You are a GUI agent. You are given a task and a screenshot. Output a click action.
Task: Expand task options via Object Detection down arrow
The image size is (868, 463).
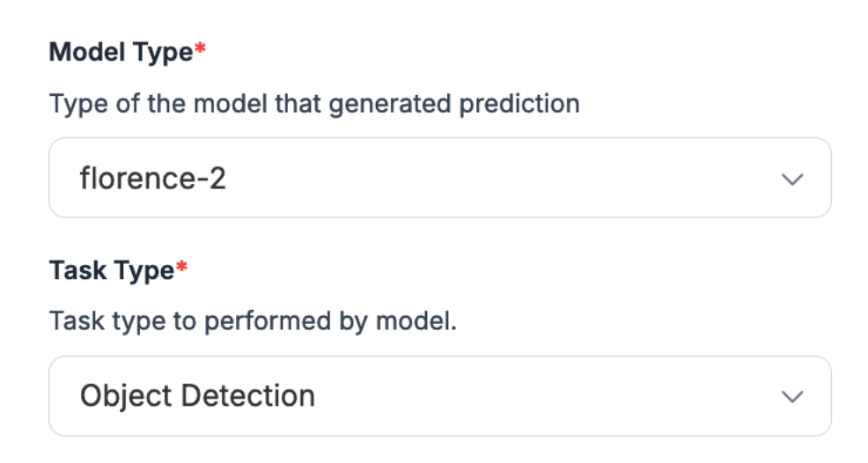coord(792,396)
